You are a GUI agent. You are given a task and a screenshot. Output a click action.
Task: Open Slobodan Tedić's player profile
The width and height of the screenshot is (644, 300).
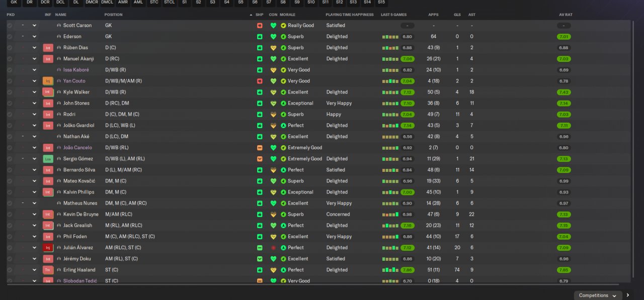(80, 281)
